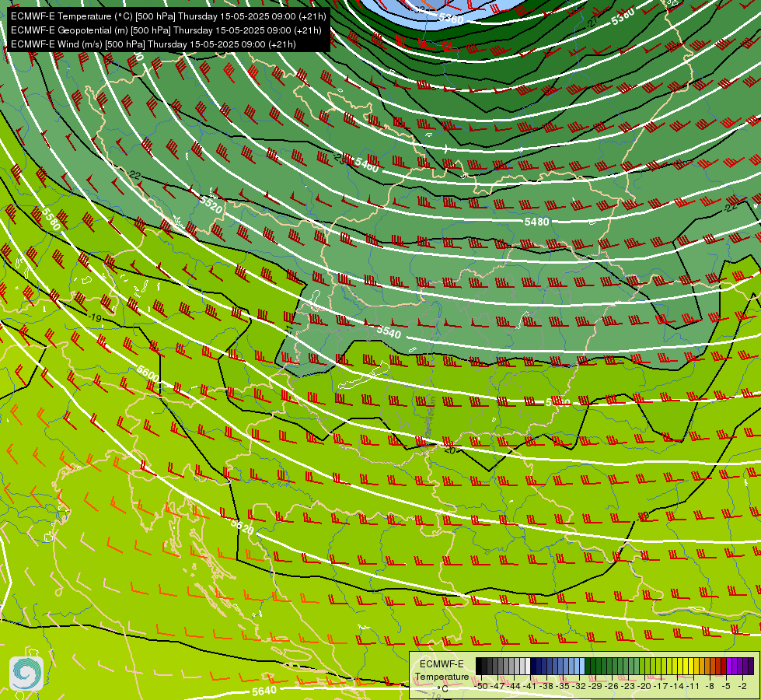This screenshot has width=761, height=700.
Task: Click the -35 value on the legend scale
Action: [x=563, y=687]
